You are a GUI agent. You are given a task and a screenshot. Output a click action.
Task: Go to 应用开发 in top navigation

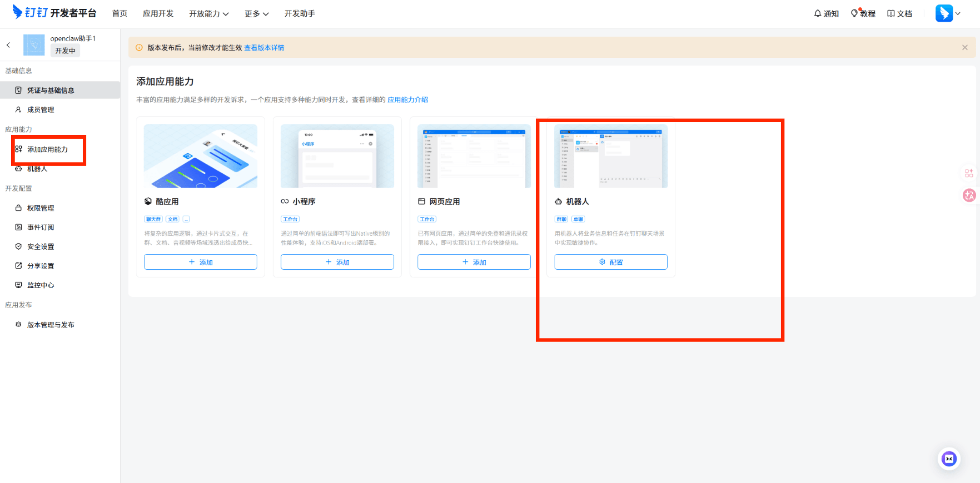pos(158,14)
